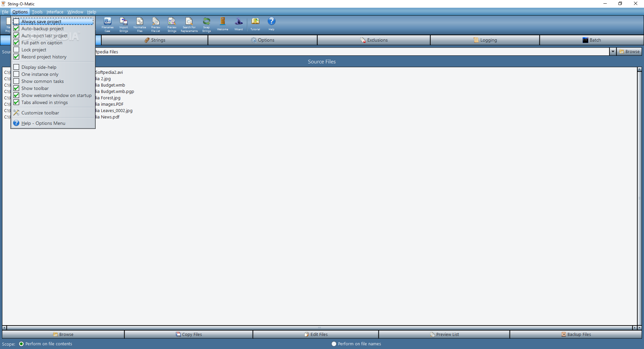Click horizontal scrollbar left arrow
The image size is (644, 349).
coord(4,328)
